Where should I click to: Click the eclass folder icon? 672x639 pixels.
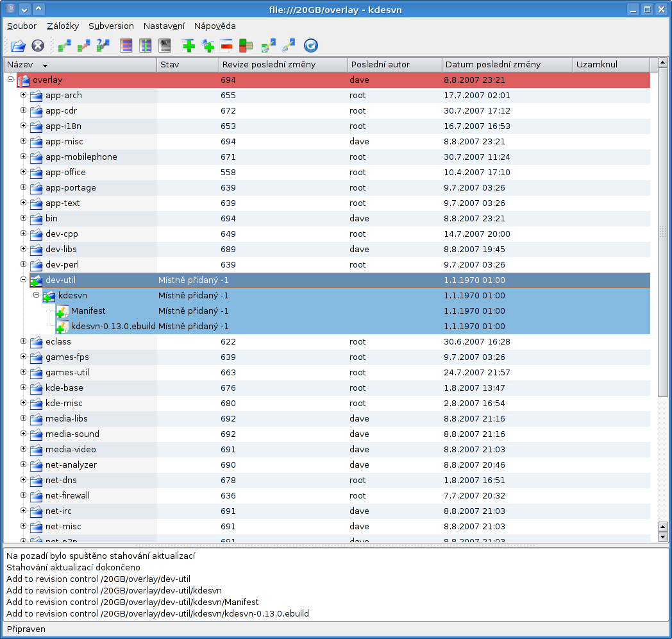pos(36,342)
